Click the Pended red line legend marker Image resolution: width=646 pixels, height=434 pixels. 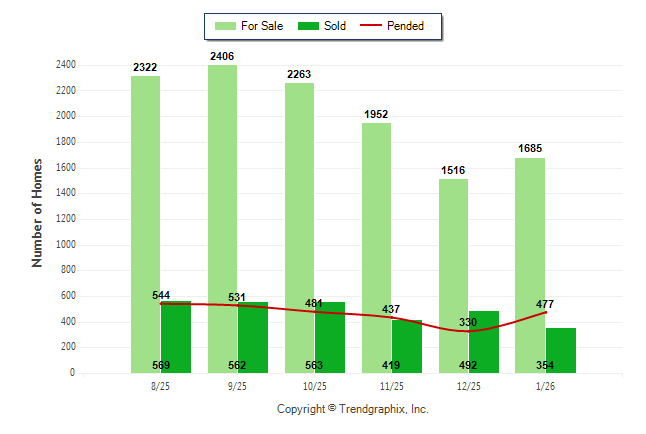tap(371, 26)
